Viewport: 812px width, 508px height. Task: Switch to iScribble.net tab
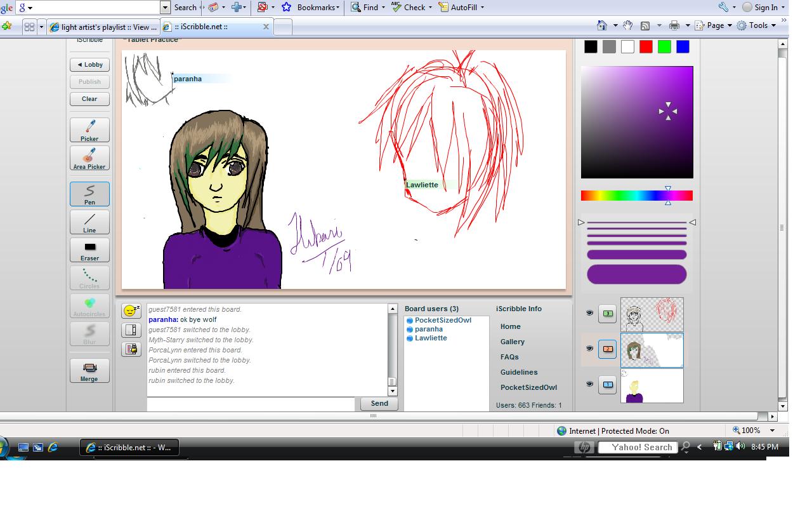click(x=218, y=27)
